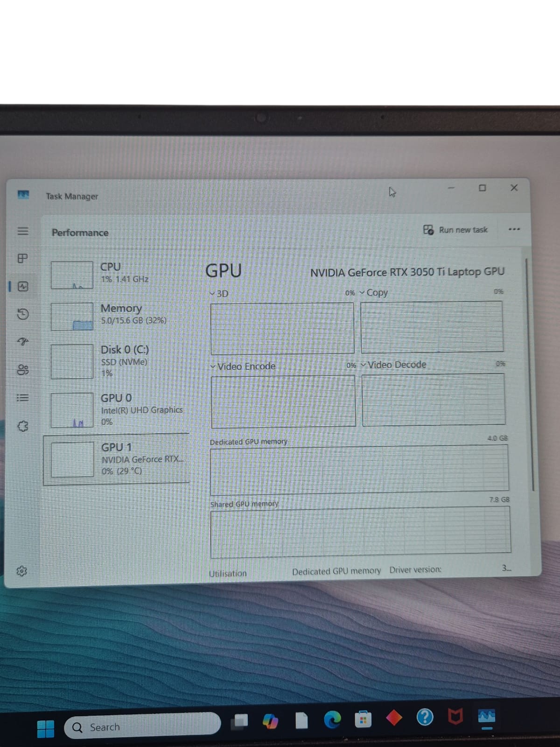The width and height of the screenshot is (560, 747).
Task: Select the Performance page icon in sidebar
Action: pyautogui.click(x=23, y=286)
